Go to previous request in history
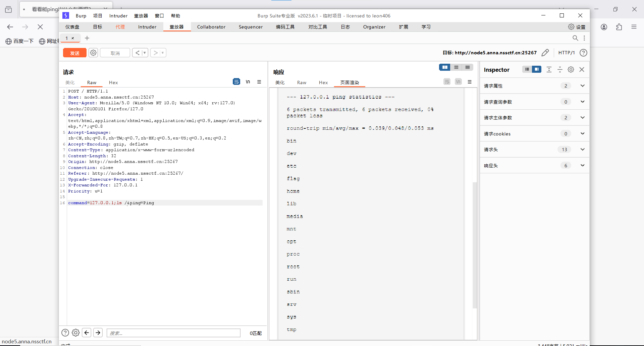This screenshot has width=644, height=346. coord(138,53)
